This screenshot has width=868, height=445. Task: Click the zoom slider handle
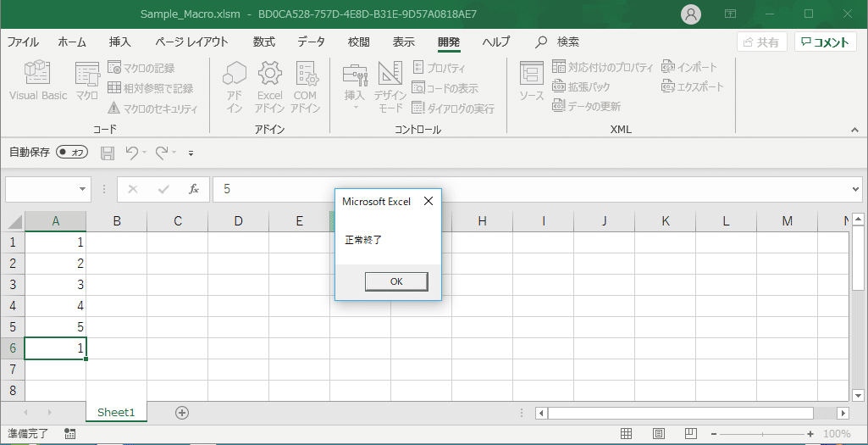[763, 434]
